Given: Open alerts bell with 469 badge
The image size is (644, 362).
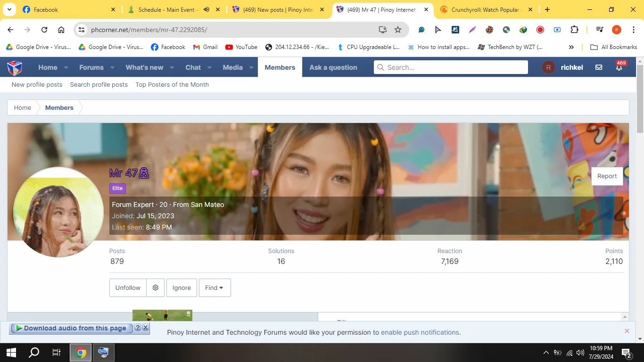Looking at the screenshot, I should tap(619, 67).
